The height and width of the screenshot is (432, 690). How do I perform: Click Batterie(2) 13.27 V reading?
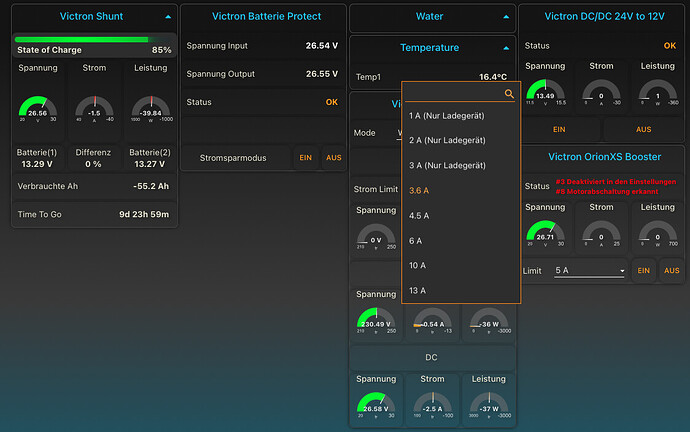[x=150, y=158]
